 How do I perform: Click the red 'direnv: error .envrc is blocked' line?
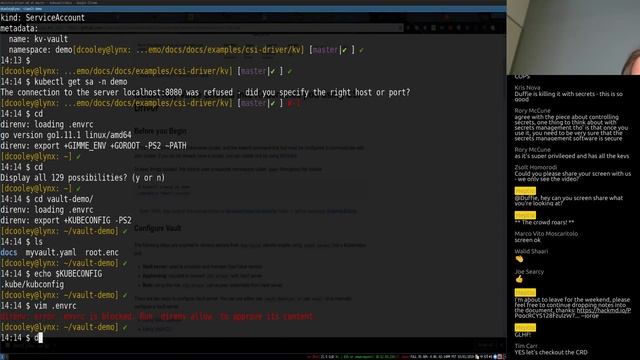click(x=157, y=316)
